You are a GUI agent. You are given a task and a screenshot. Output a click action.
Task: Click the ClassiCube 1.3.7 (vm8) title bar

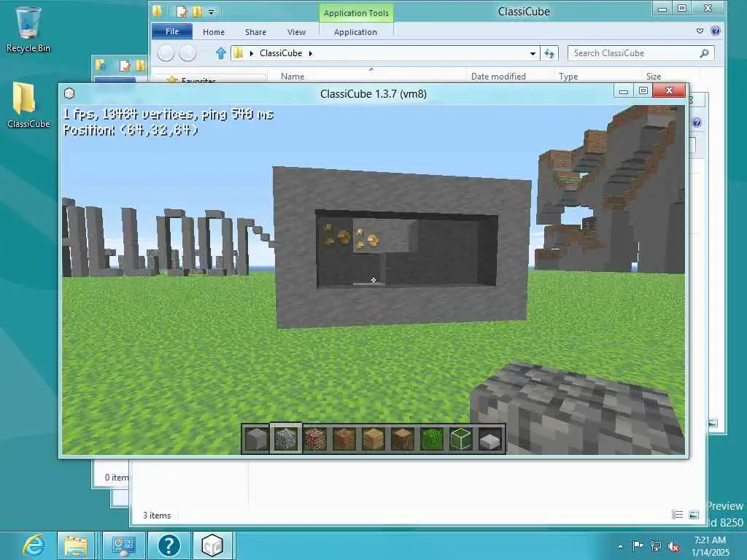point(373,94)
